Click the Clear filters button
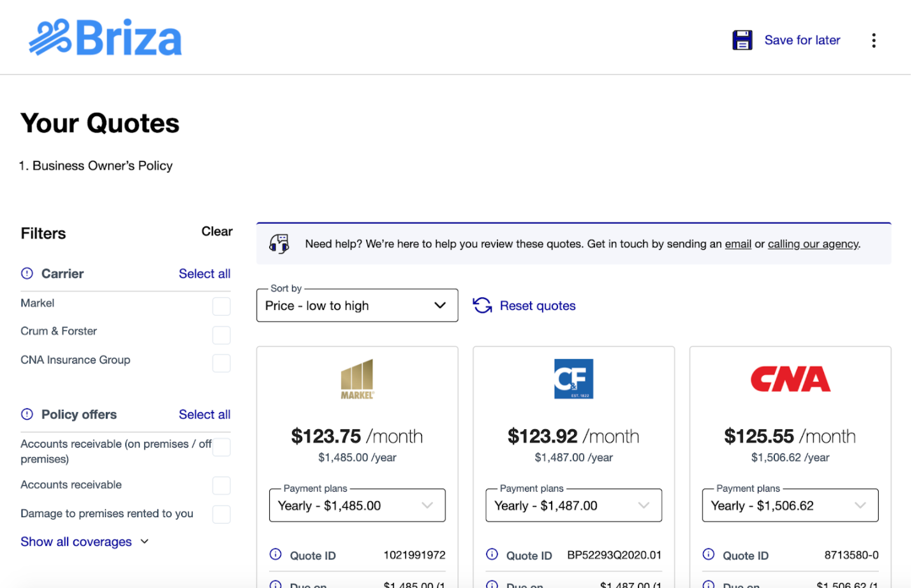 point(217,232)
